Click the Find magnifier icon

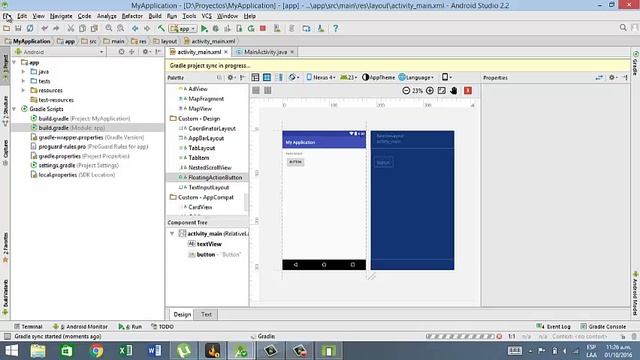(x=109, y=29)
